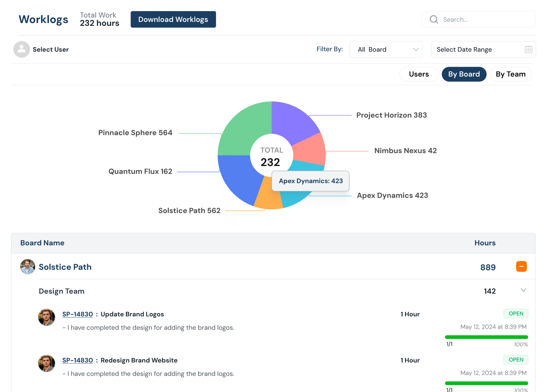Click the avatar beside Redesign Brand Website task
554x392 pixels.
tap(46, 363)
